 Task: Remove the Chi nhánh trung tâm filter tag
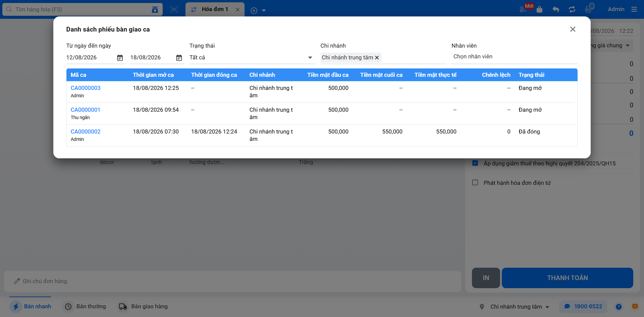377,58
